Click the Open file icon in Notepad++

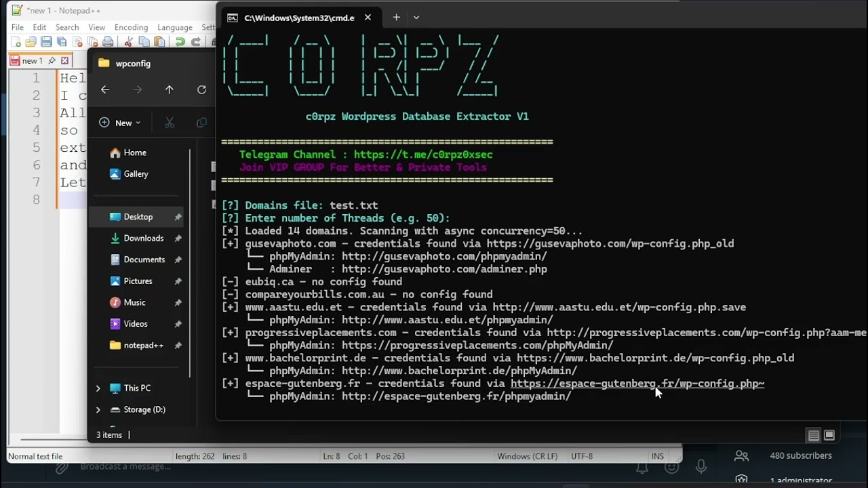pos(31,42)
